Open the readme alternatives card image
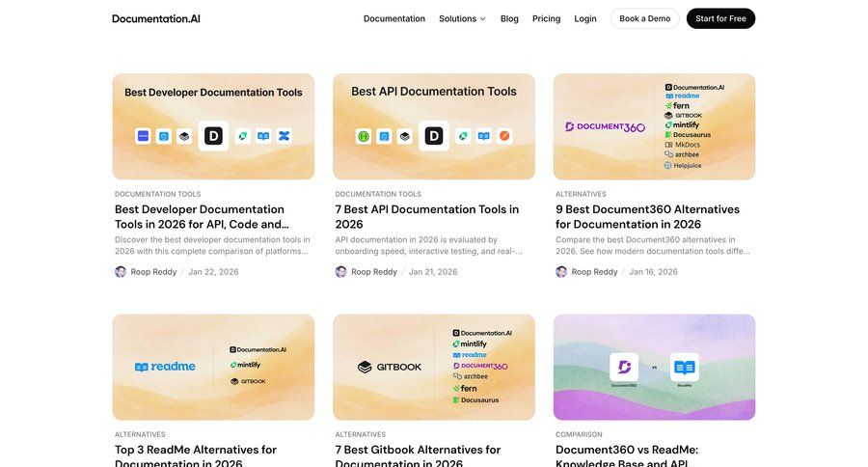 coord(214,367)
